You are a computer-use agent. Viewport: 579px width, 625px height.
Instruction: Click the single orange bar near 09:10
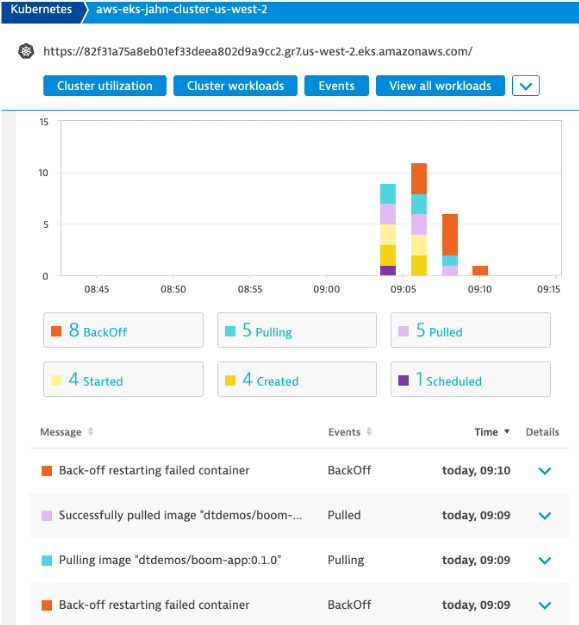(x=480, y=270)
